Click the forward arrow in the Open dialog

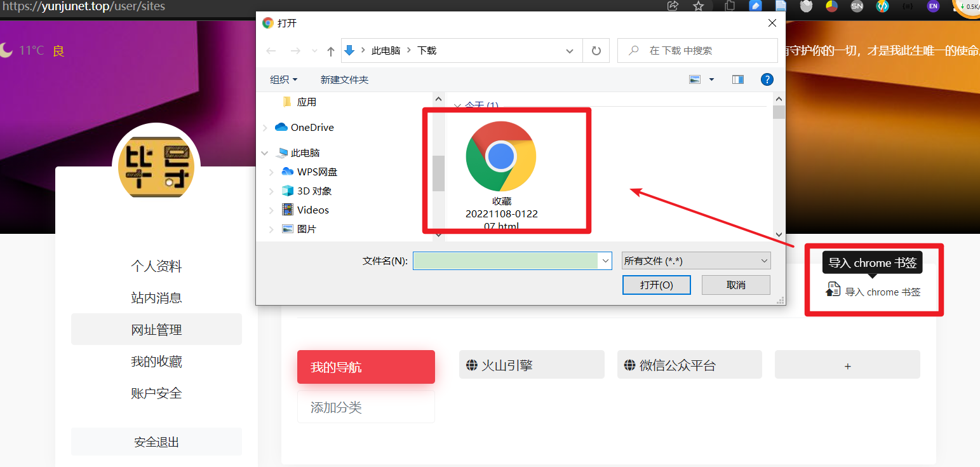[x=295, y=51]
